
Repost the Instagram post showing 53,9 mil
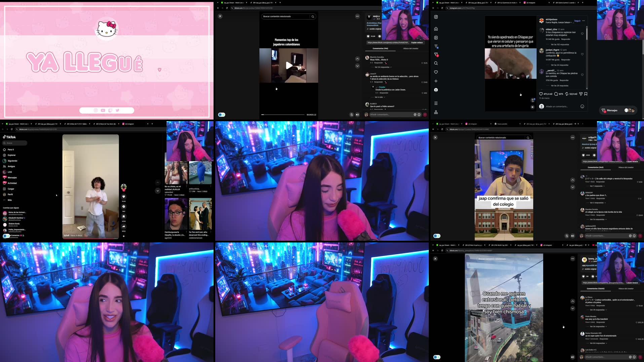[567, 94]
